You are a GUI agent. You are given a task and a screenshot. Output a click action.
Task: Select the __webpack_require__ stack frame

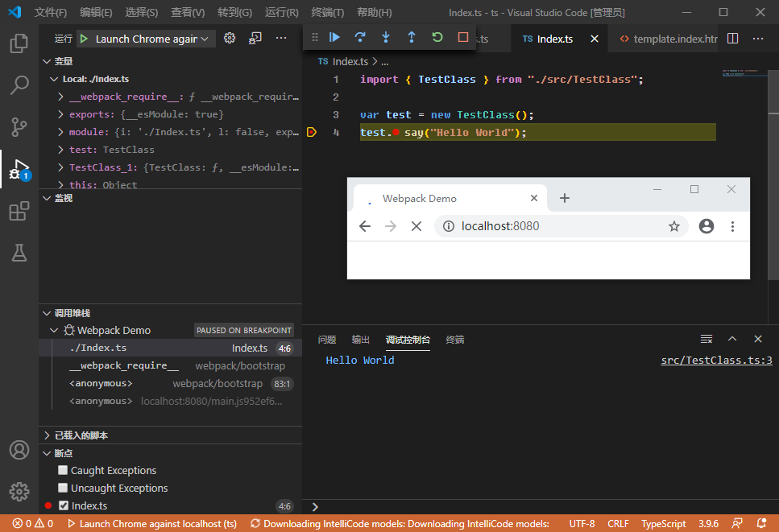pyautogui.click(x=171, y=365)
